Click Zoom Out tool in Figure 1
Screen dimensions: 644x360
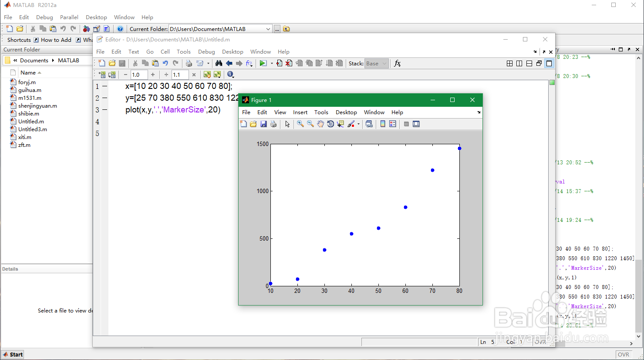310,124
